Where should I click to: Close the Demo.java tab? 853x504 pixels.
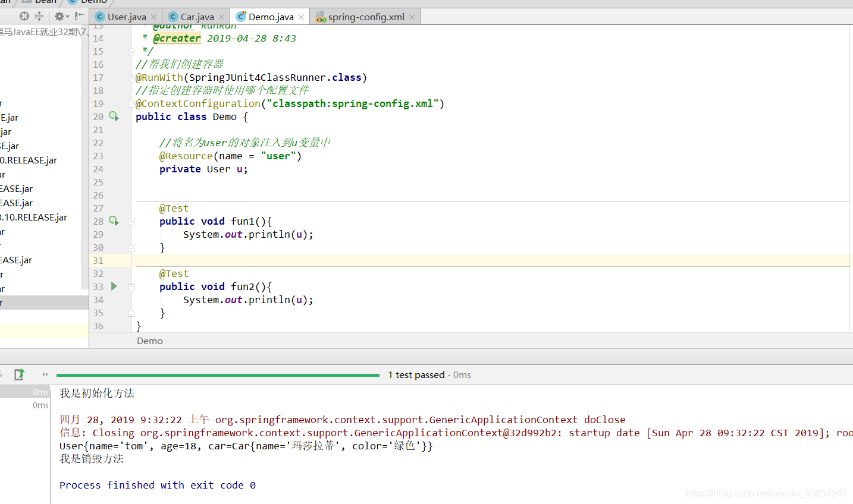tap(302, 17)
